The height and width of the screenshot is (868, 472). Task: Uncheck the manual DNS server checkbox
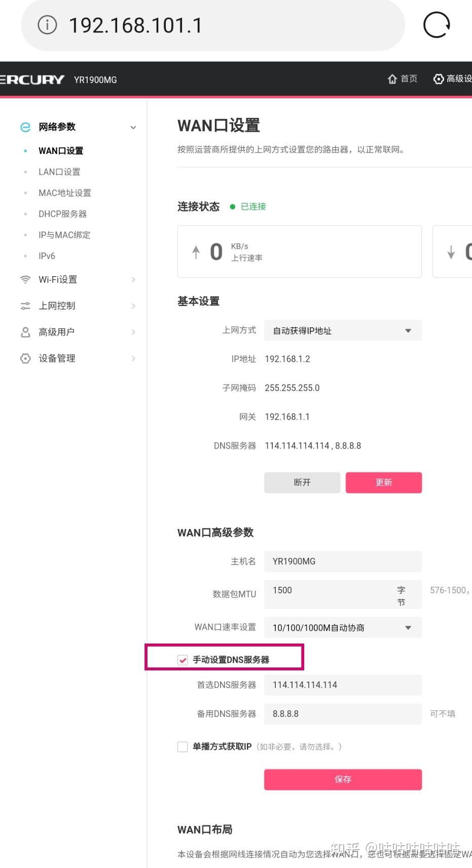[183, 660]
